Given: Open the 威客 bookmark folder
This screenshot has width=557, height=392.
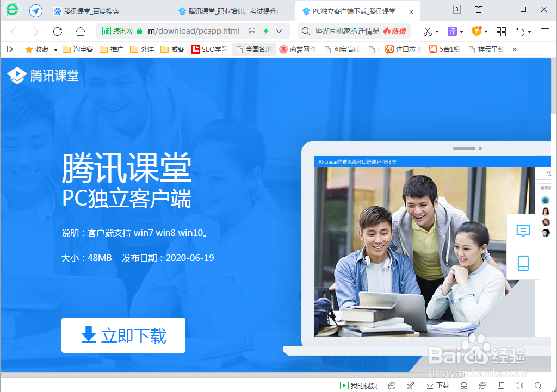Looking at the screenshot, I should click(x=172, y=49).
